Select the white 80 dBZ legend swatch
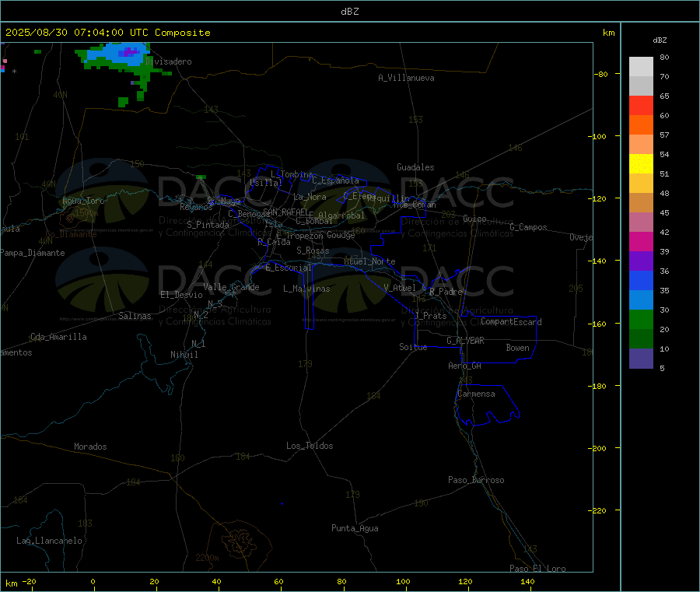The image size is (700, 592). (x=641, y=67)
